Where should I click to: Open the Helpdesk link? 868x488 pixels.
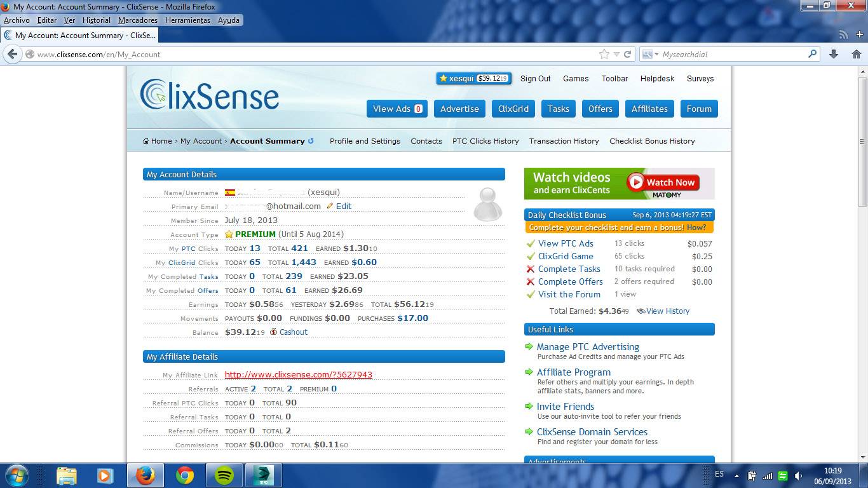(x=658, y=79)
